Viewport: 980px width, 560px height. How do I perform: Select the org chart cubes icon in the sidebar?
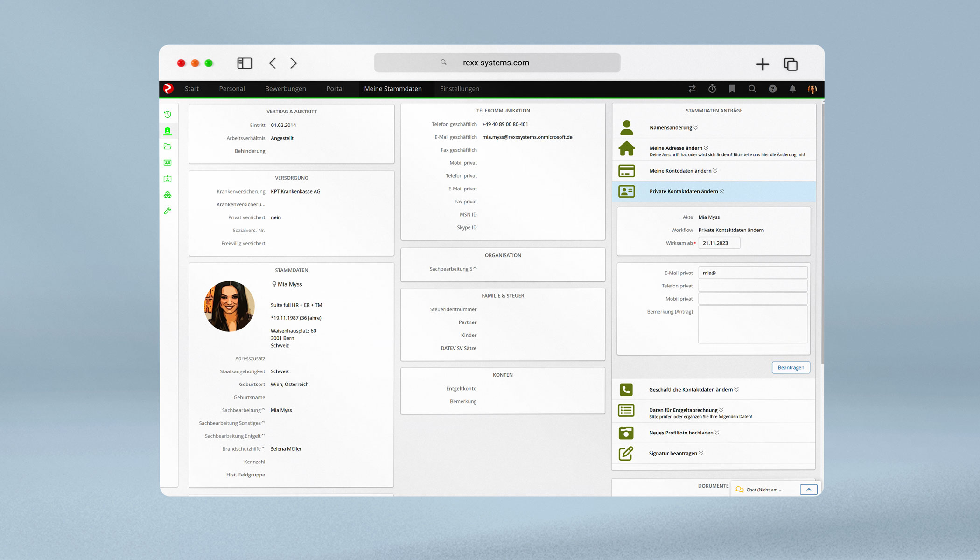[168, 194]
